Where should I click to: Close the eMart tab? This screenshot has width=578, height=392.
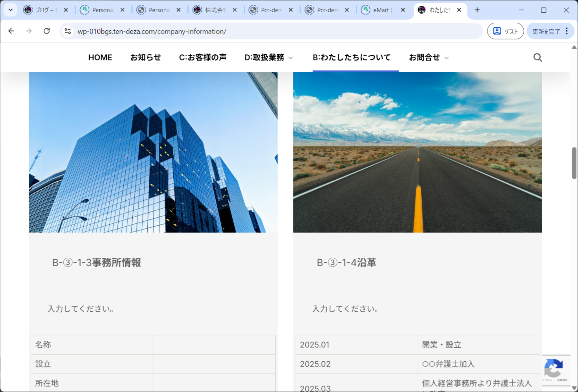point(403,10)
